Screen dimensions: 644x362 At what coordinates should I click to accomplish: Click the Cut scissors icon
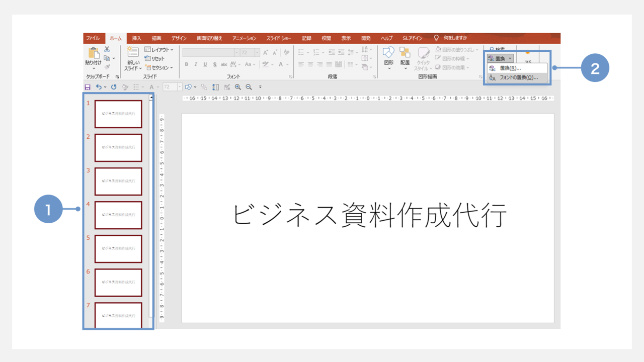click(x=107, y=49)
